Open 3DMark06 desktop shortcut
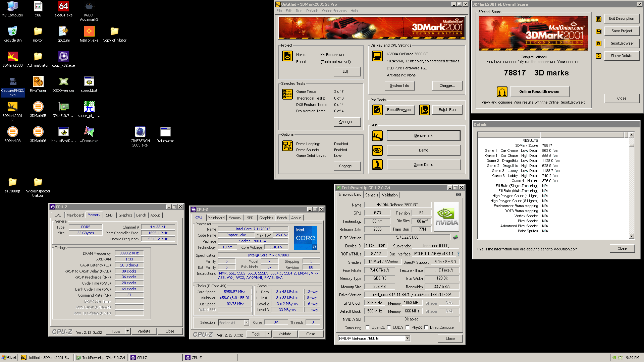This screenshot has width=644, height=362. 38,134
